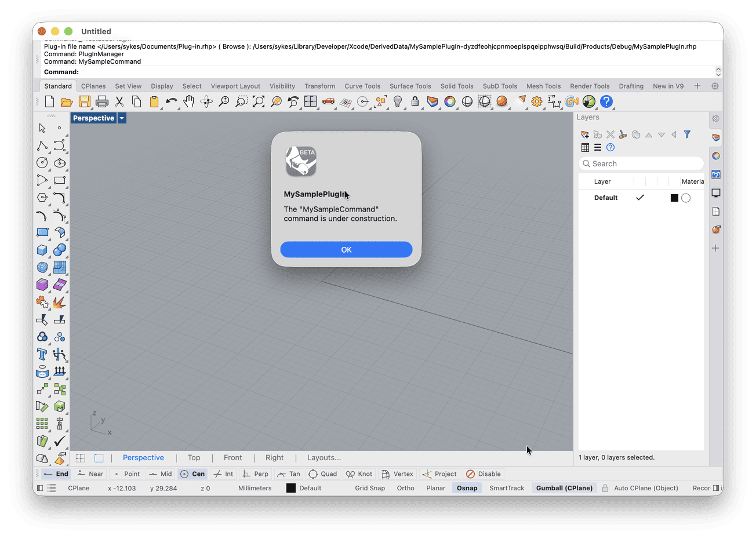Image resolution: width=756 pixels, height=539 pixels.
Task: Click the four-viewport layout icon
Action: (x=311, y=102)
